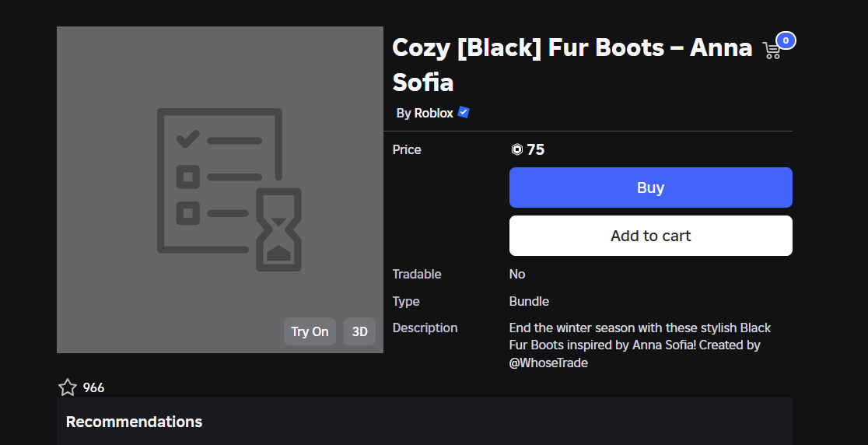Select the Recommendations section header

click(x=134, y=422)
